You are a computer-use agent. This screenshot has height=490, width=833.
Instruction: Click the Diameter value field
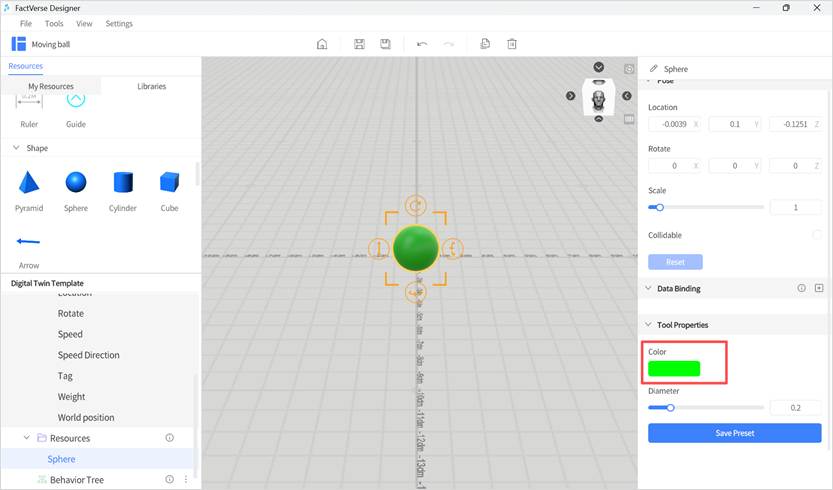pos(795,408)
